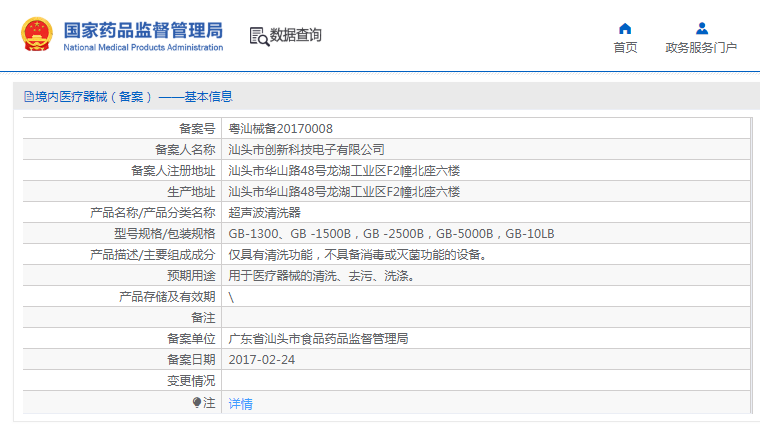This screenshot has width=760, height=426.
Task: Click the document icon before 境内医疗器械
Action: [x=29, y=97]
